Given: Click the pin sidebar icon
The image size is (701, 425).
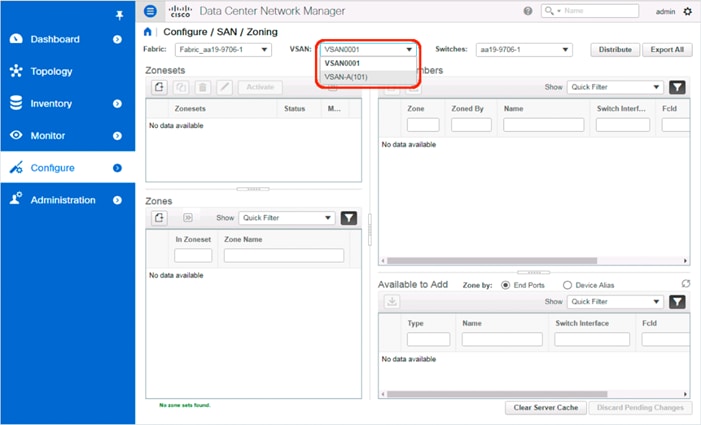Looking at the screenshot, I should point(119,16).
